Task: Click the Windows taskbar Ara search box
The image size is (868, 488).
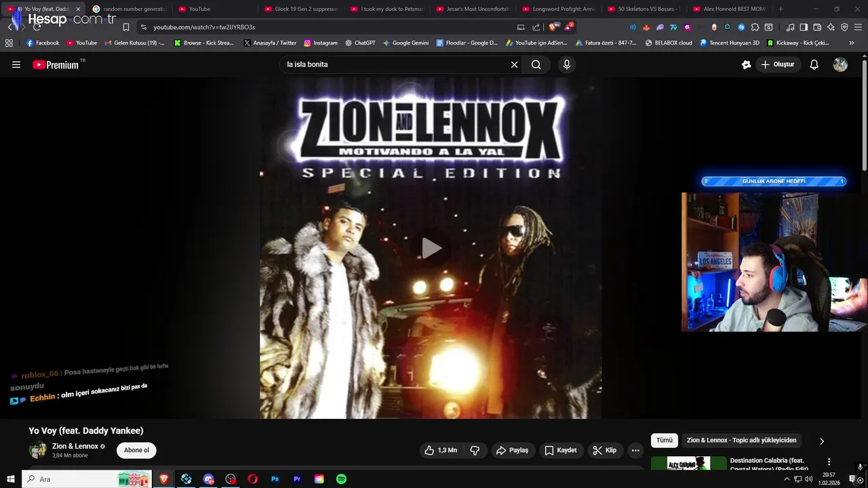Action: point(87,479)
